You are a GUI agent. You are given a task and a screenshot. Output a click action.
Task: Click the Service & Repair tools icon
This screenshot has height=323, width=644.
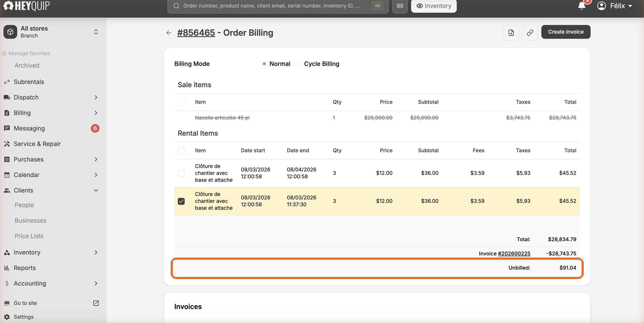tap(7, 144)
